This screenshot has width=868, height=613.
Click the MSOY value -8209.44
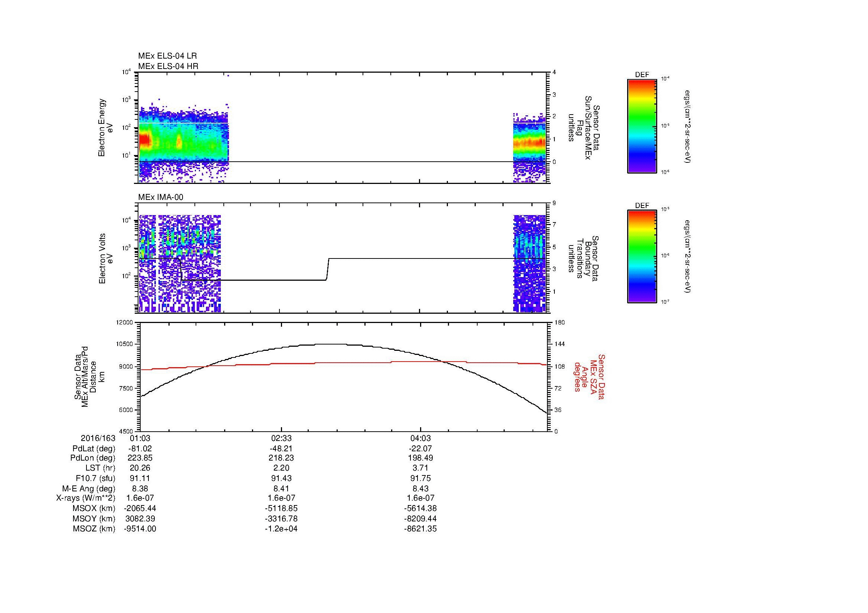point(420,518)
